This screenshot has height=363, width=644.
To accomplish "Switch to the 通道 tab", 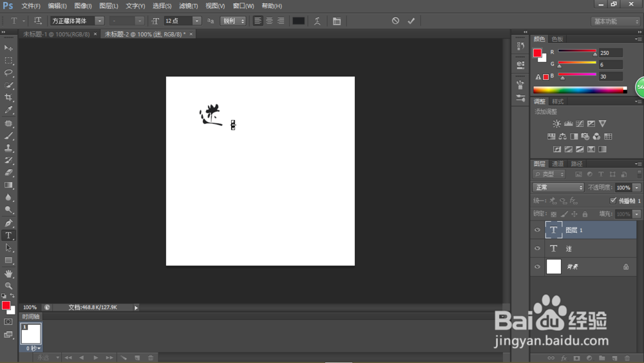I will pyautogui.click(x=557, y=164).
